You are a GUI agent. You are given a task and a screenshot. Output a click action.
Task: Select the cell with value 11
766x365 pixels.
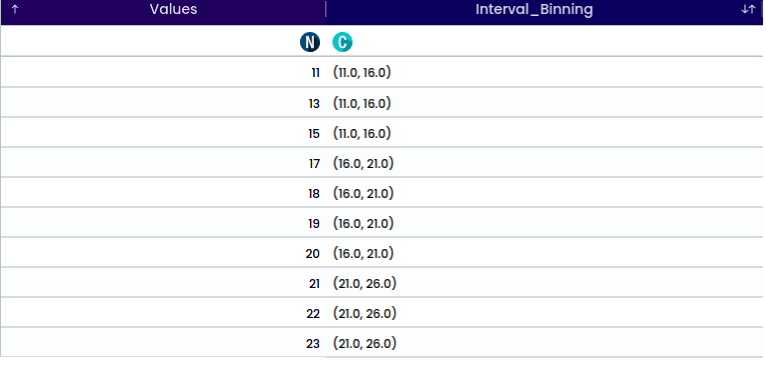point(163,73)
